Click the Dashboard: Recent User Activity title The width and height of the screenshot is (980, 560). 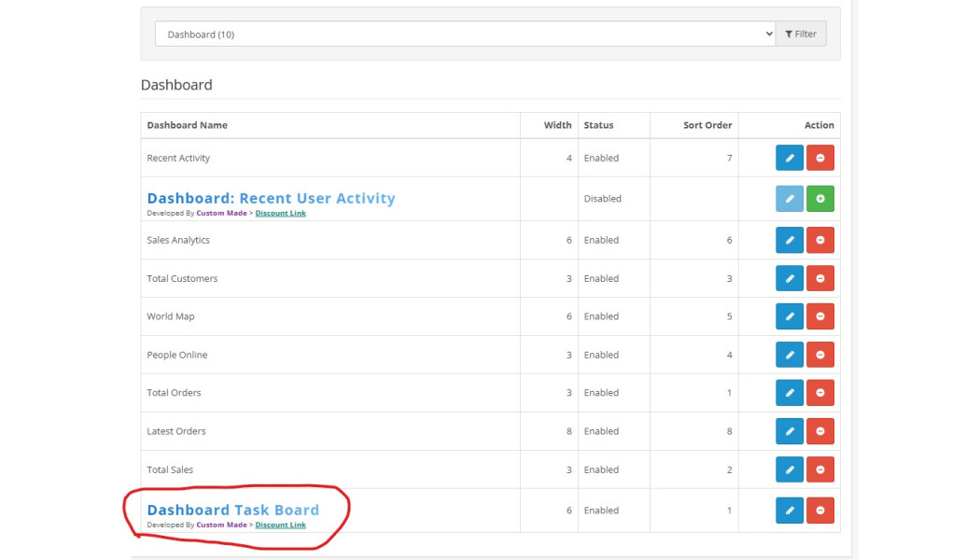[x=272, y=198]
